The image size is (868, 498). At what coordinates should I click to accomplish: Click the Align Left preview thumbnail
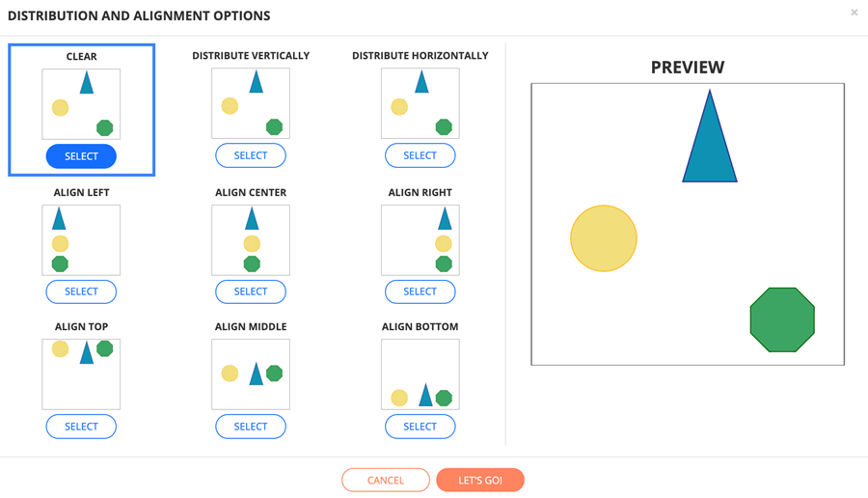tap(81, 240)
